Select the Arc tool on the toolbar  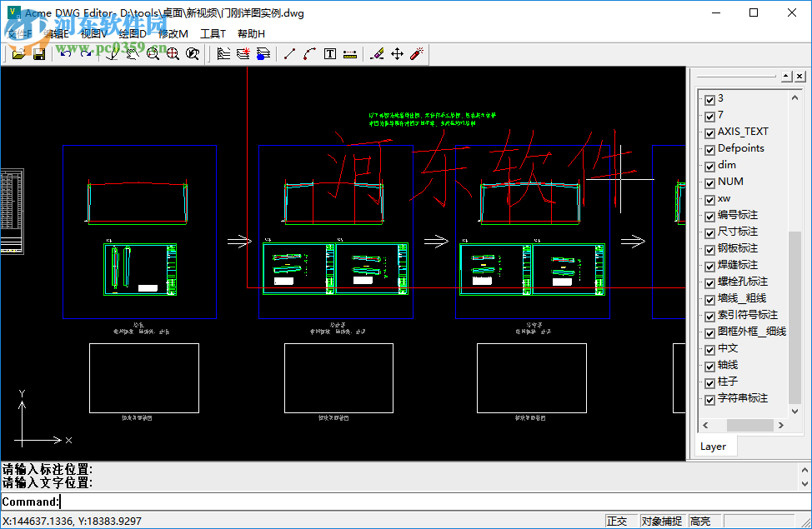coord(310,53)
